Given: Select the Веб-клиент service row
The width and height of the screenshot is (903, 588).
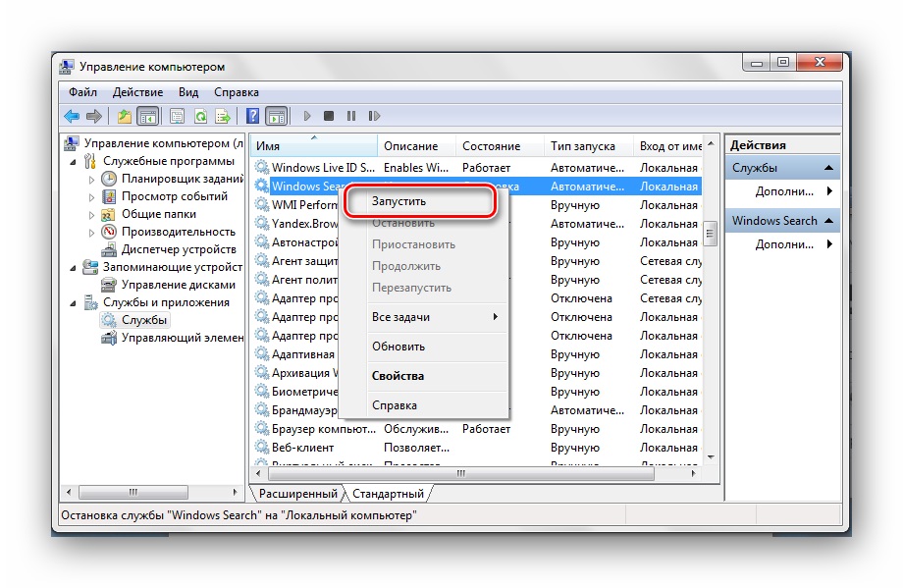Looking at the screenshot, I should point(478,448).
